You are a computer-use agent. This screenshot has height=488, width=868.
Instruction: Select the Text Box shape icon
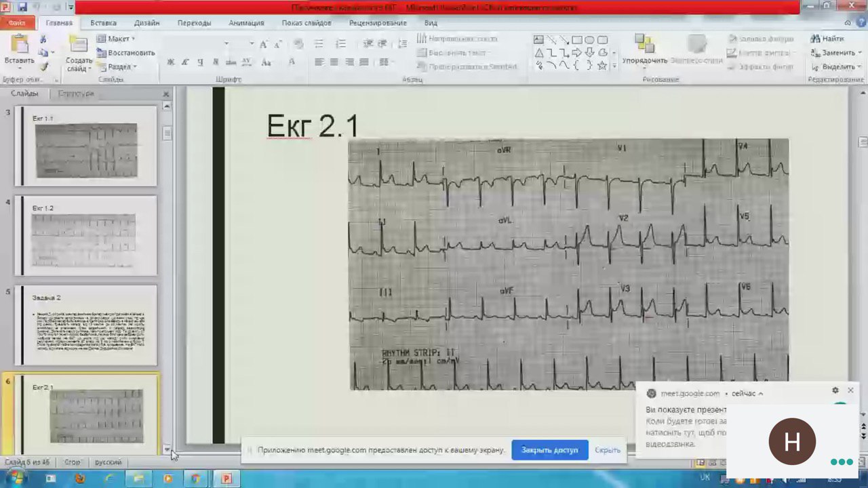click(x=538, y=40)
